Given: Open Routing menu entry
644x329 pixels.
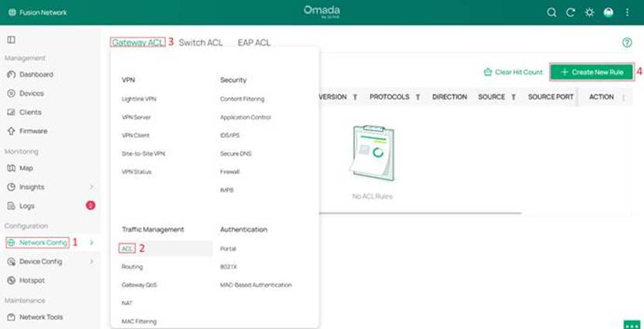Looking at the screenshot, I should pyautogui.click(x=132, y=267).
